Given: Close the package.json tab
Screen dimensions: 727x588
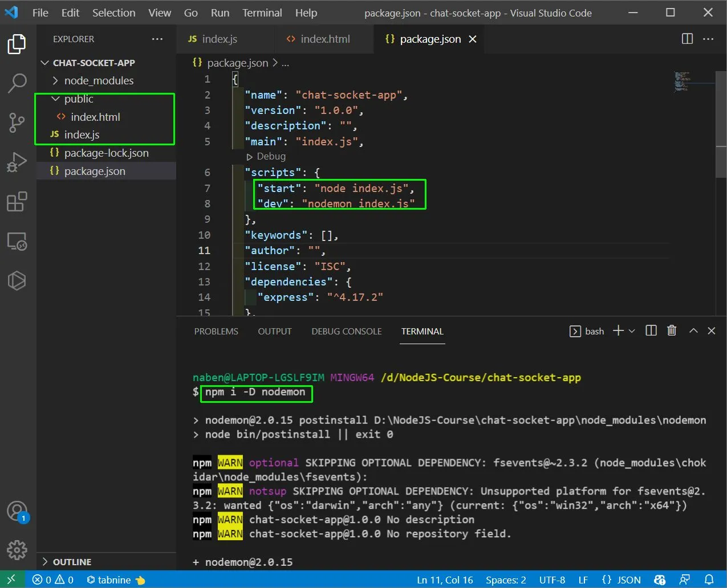Looking at the screenshot, I should point(472,39).
